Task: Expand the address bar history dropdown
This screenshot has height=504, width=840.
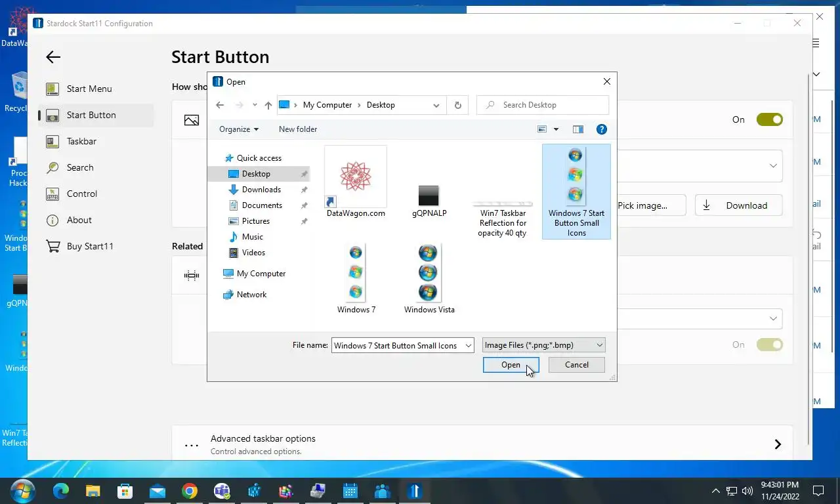Action: tap(436, 105)
